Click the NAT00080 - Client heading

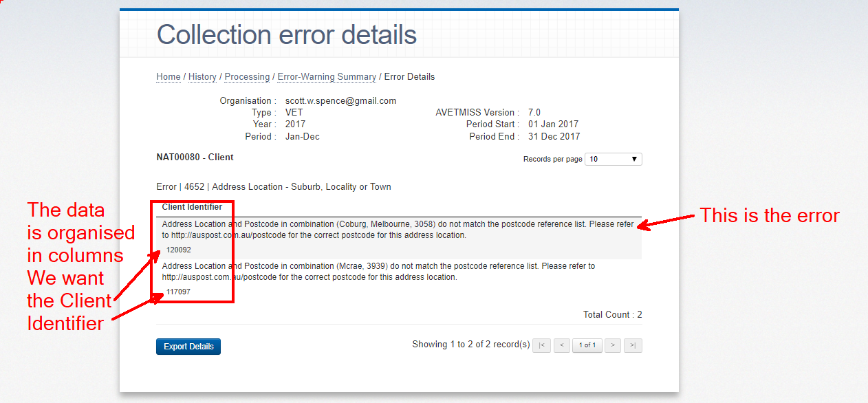(195, 157)
